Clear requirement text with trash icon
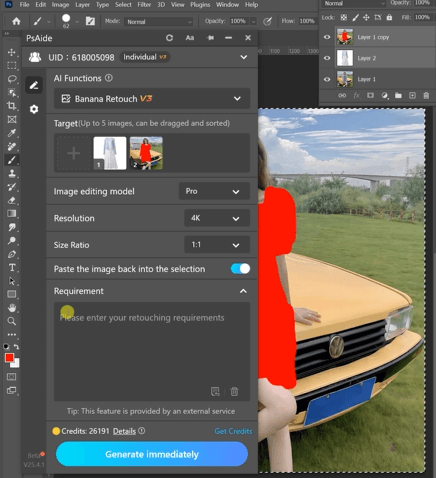The width and height of the screenshot is (436, 478). [x=234, y=391]
